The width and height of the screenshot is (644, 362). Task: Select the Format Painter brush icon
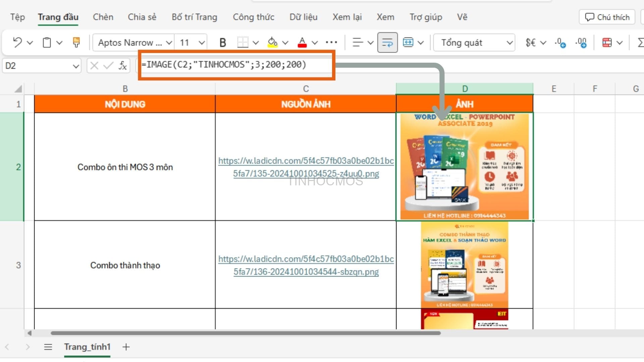pyautogui.click(x=76, y=43)
